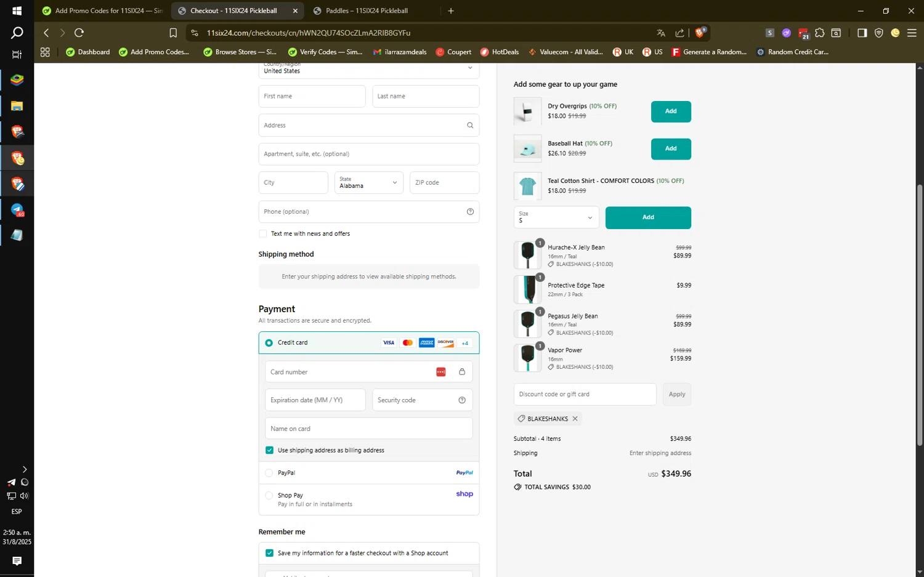
Task: Open the Dashboard bookmark
Action: click(x=88, y=52)
